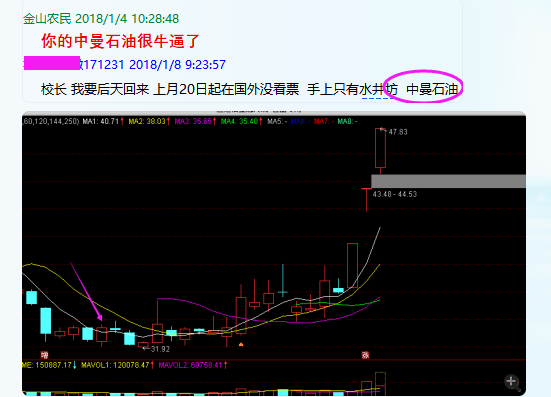
Task: Click the orange triangle marker below candles
Action: point(241,345)
